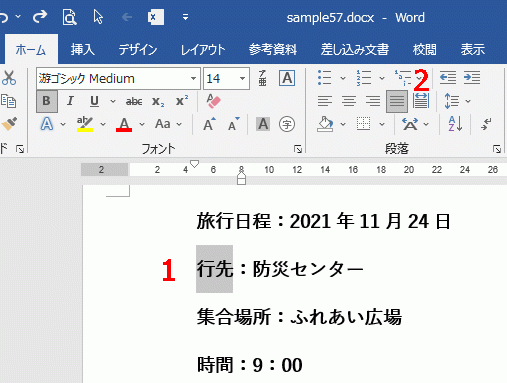Apply numbered list formatting
The height and width of the screenshot is (383, 507).
click(x=364, y=78)
